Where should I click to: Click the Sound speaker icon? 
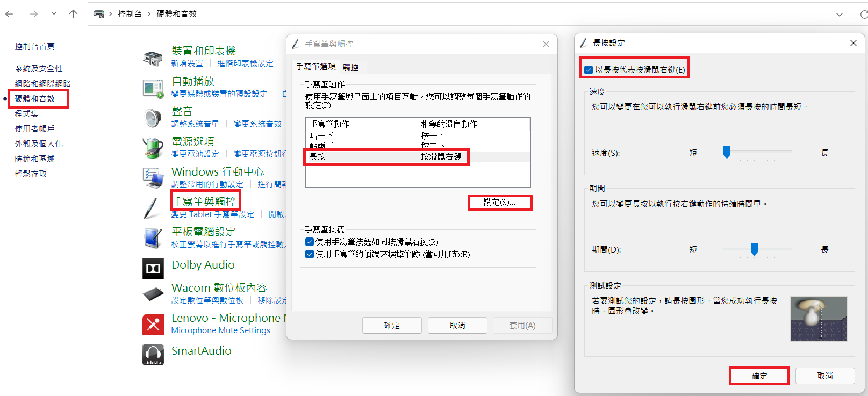(153, 118)
